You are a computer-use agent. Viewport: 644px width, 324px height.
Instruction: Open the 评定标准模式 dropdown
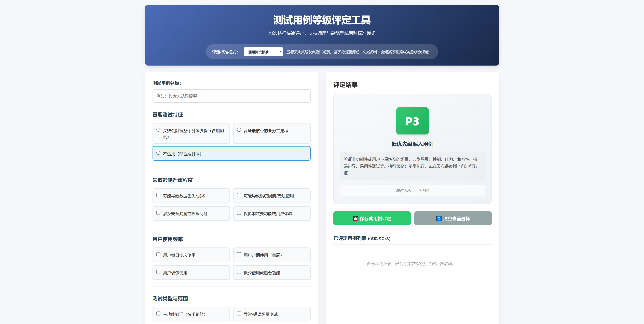(x=263, y=52)
